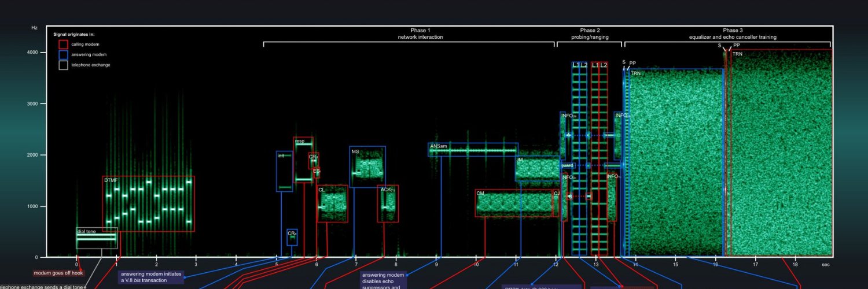Click the ES label in the red box
Screen dimensions: 868x289
(x=317, y=171)
